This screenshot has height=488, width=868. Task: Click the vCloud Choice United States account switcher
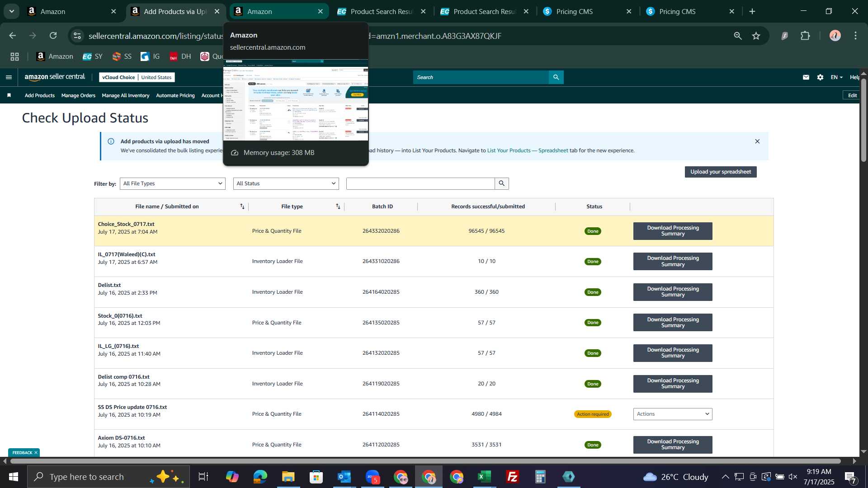[x=137, y=77]
